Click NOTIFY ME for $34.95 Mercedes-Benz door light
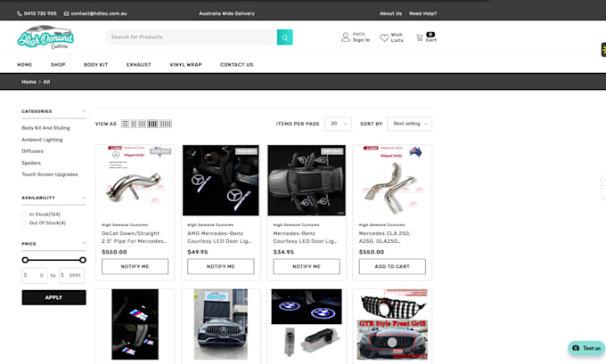Image resolution: width=606 pixels, height=364 pixels. coord(307,266)
